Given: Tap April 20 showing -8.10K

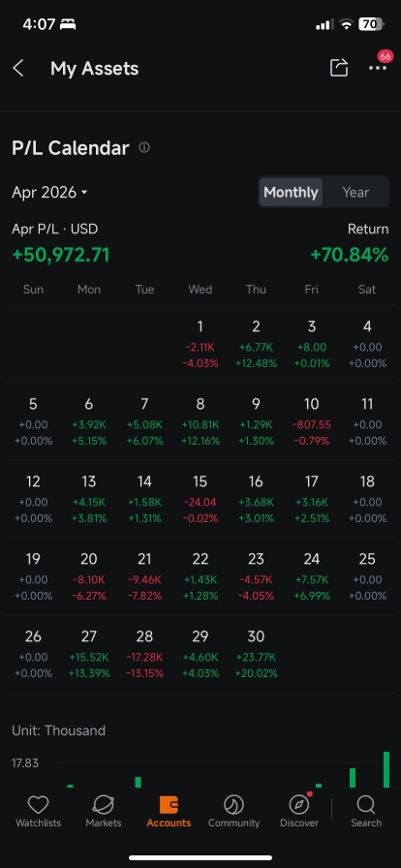Looking at the screenshot, I should (x=88, y=577).
